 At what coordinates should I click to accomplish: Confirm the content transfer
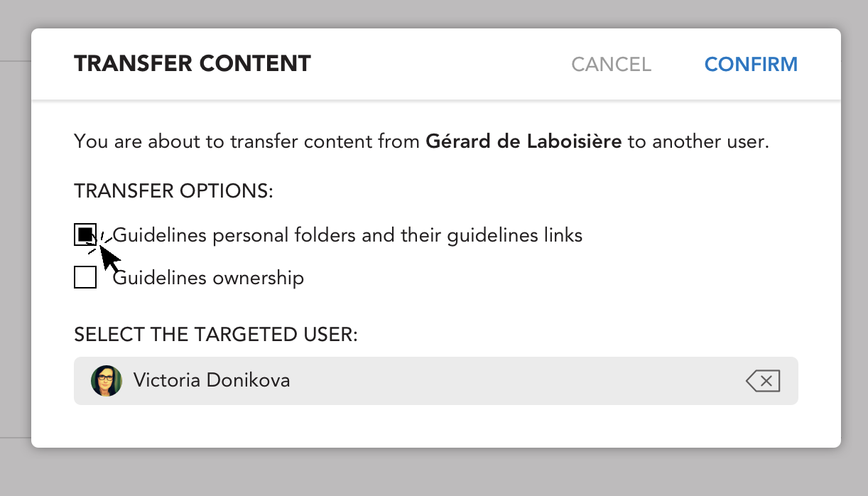(751, 65)
